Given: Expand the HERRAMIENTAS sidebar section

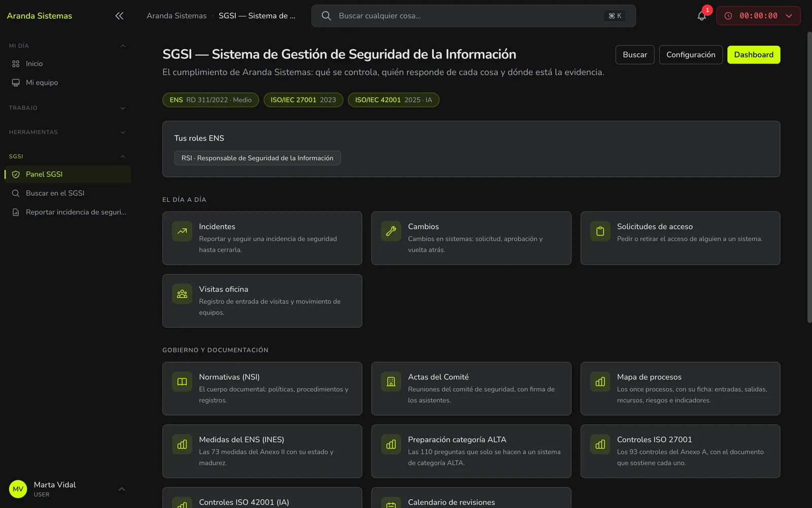Looking at the screenshot, I should tap(123, 132).
